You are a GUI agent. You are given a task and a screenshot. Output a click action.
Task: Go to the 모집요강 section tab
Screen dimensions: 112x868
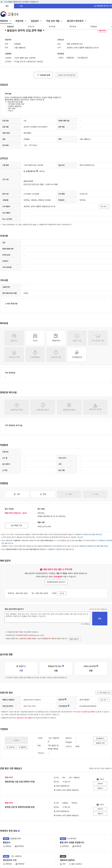click(10, 27)
